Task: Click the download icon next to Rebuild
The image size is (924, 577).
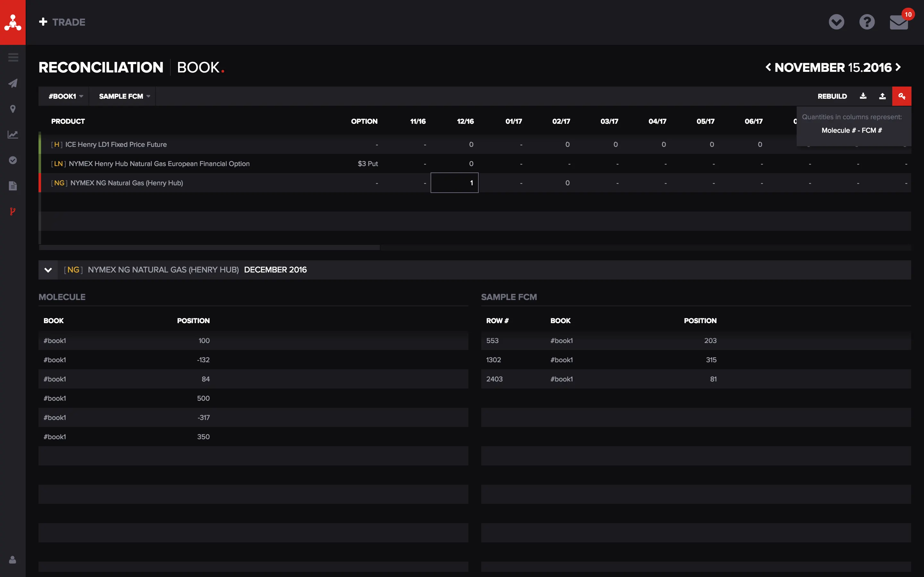Action: [x=863, y=96]
